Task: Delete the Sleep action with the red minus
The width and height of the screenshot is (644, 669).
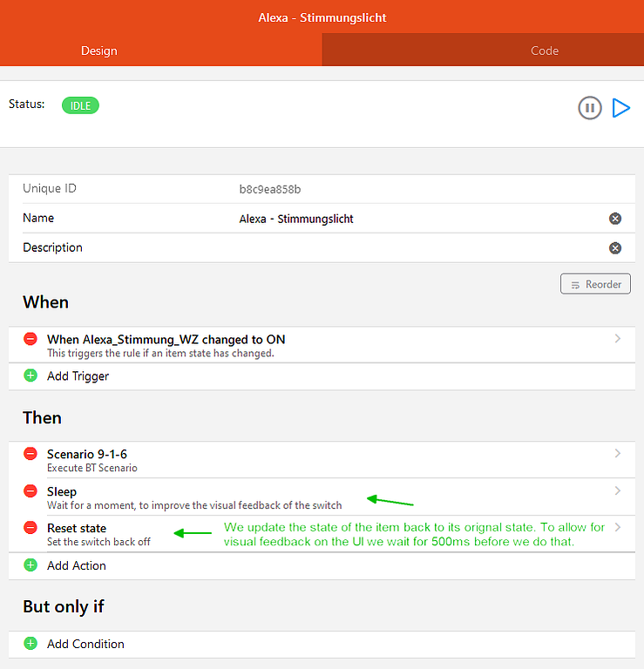Action: 31,491
